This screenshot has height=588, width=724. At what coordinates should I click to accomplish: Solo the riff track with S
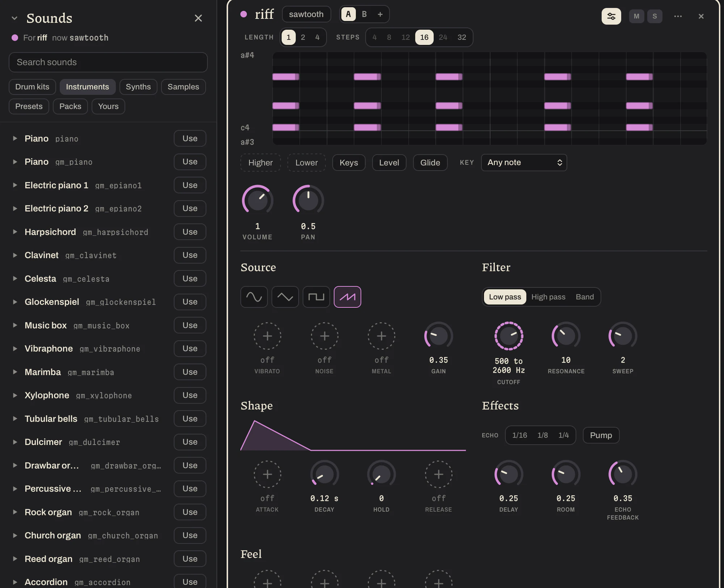click(655, 16)
